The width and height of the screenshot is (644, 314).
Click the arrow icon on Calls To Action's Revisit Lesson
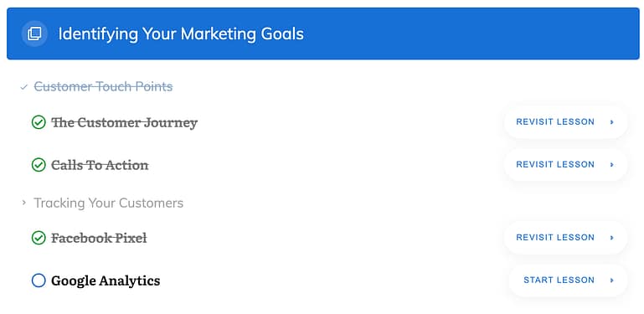pyautogui.click(x=611, y=165)
